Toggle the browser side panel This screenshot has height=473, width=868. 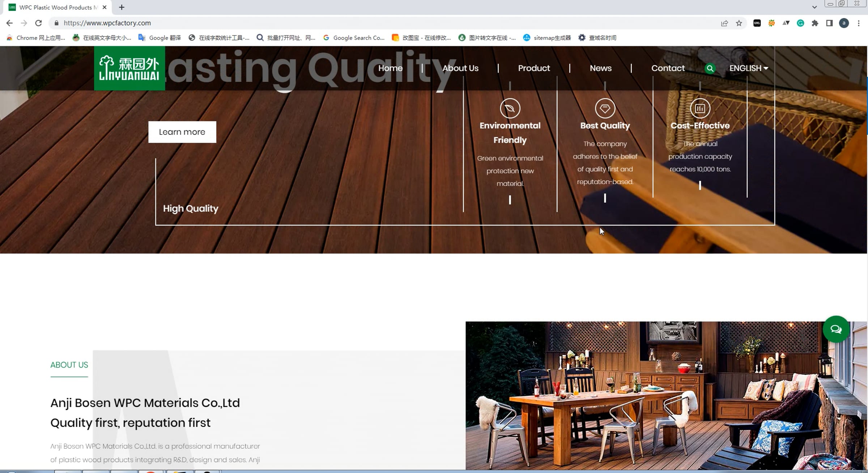click(829, 23)
